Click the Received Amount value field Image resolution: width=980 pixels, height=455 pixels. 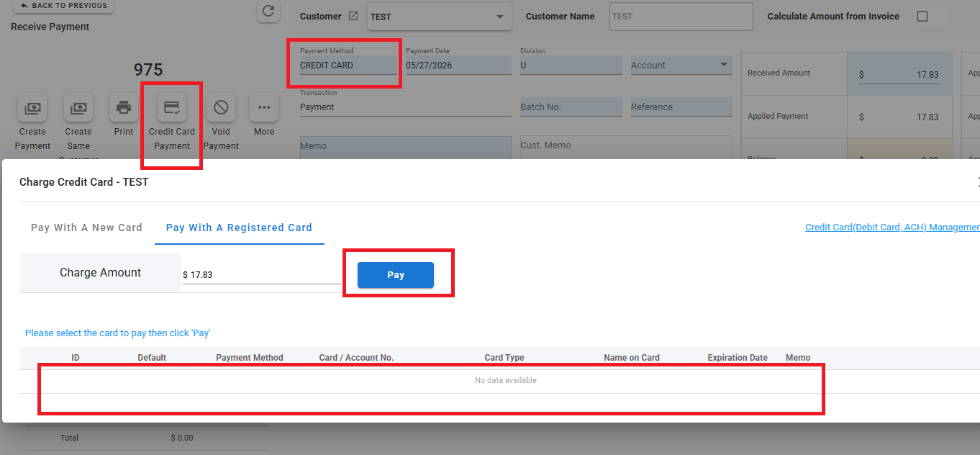coord(899,74)
